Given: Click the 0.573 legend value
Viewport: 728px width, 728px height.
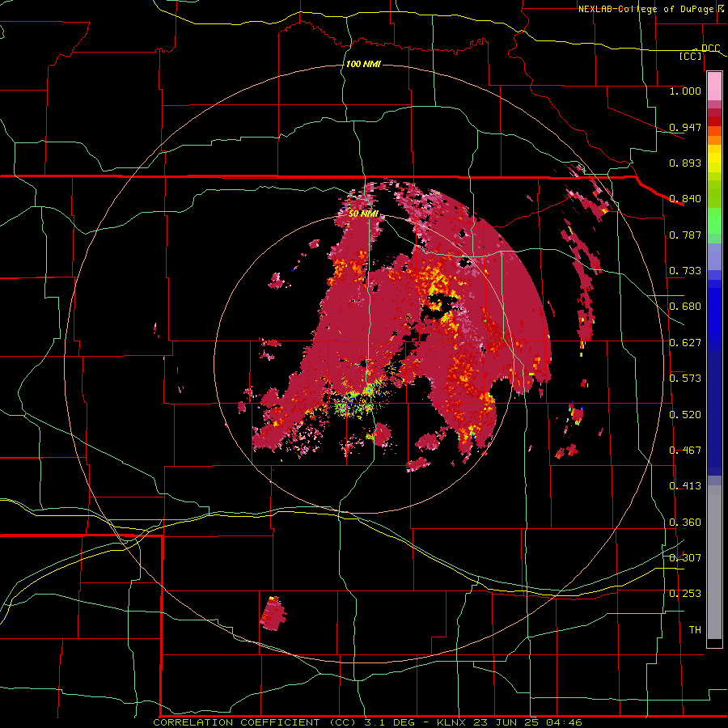Looking at the screenshot, I should coord(685,379).
